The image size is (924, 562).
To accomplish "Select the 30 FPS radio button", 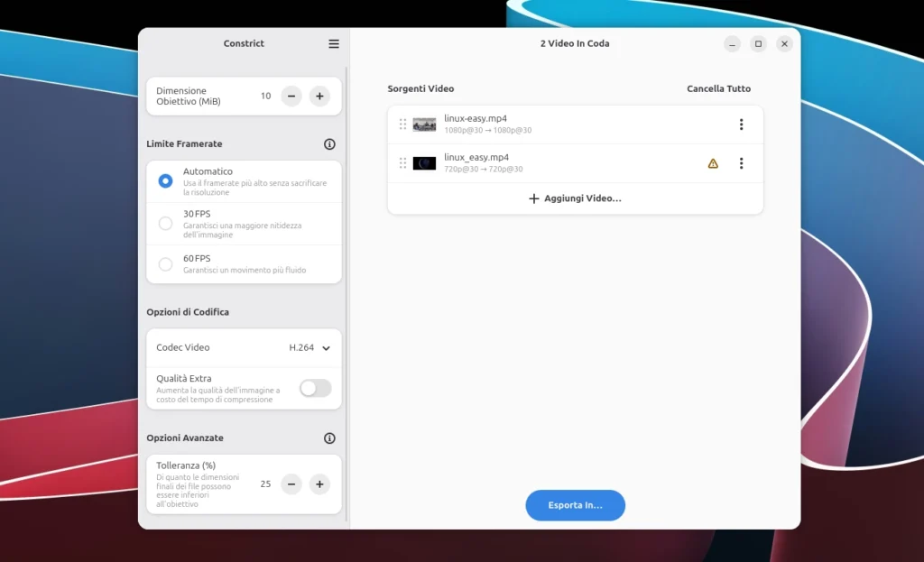I will (166, 224).
